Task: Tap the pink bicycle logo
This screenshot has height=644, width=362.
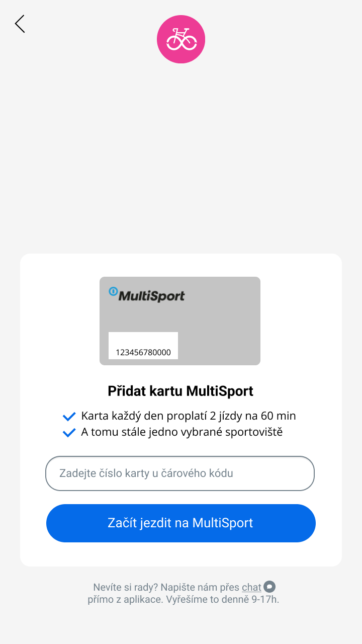Action: coord(181,39)
